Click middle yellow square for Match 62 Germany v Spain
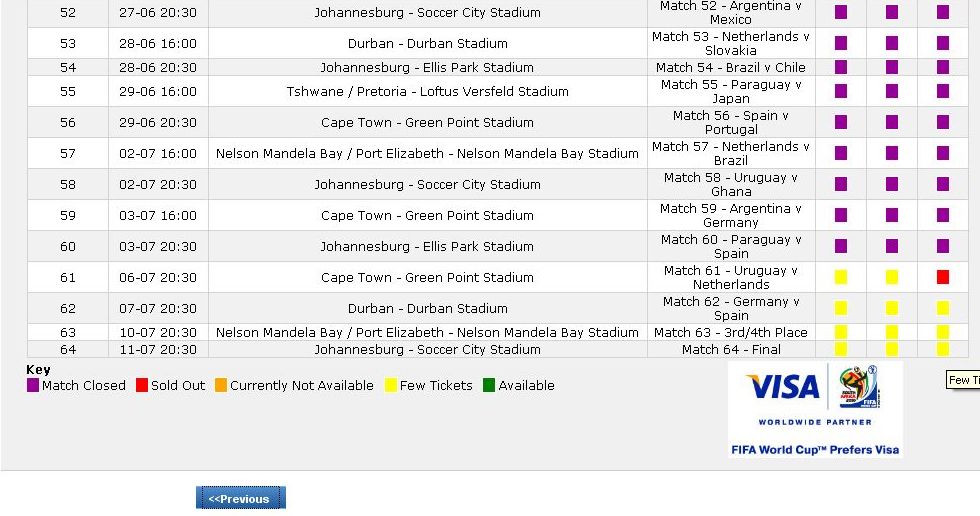Viewport: 980px width, 516px height. pos(892,308)
